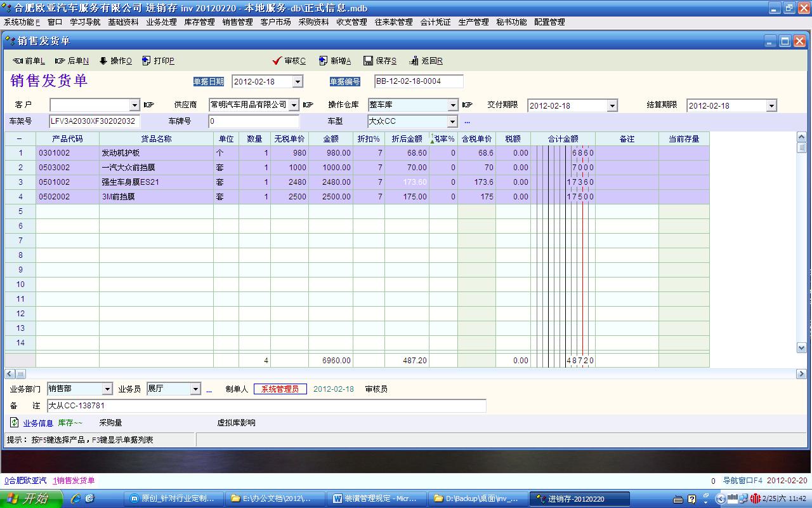Open the 库存管理 menu
The image size is (812, 508).
coord(199,22)
